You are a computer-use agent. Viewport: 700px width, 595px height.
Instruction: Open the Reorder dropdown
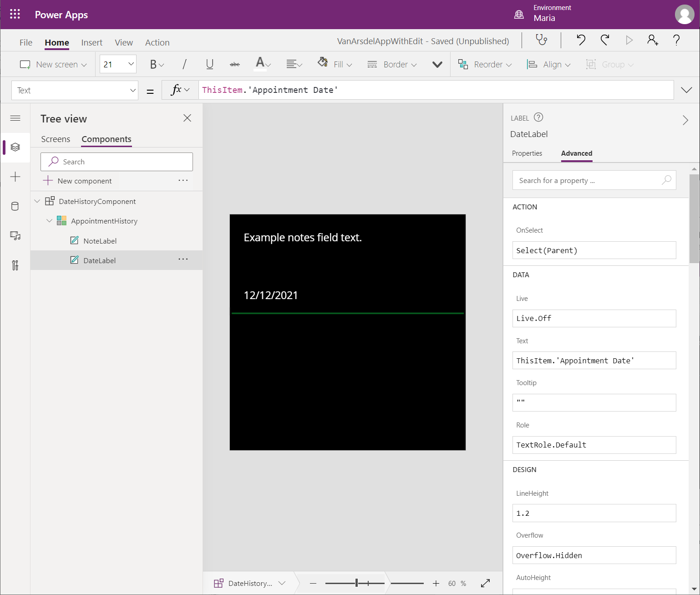point(485,65)
